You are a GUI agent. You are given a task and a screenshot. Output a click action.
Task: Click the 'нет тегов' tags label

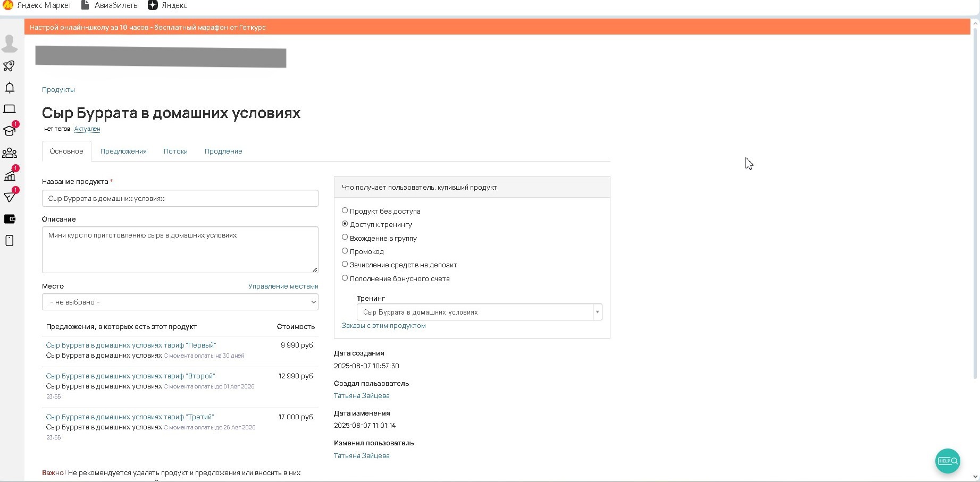(x=57, y=129)
